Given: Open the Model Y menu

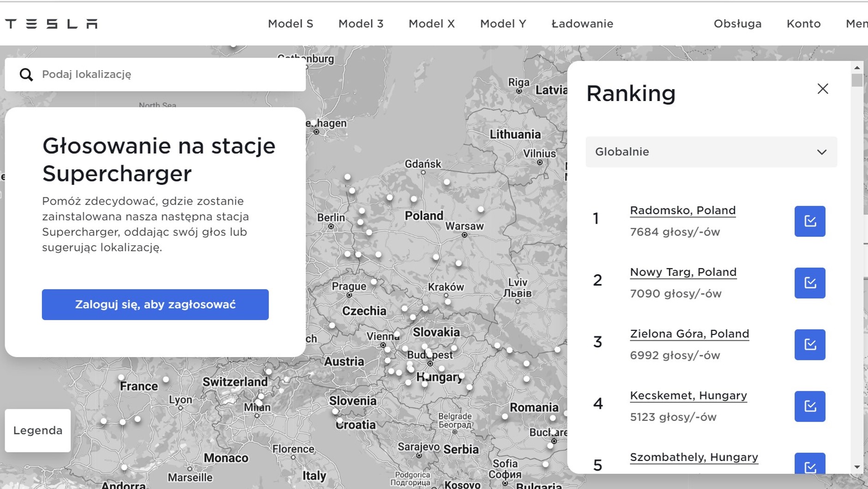Looking at the screenshot, I should pyautogui.click(x=503, y=24).
